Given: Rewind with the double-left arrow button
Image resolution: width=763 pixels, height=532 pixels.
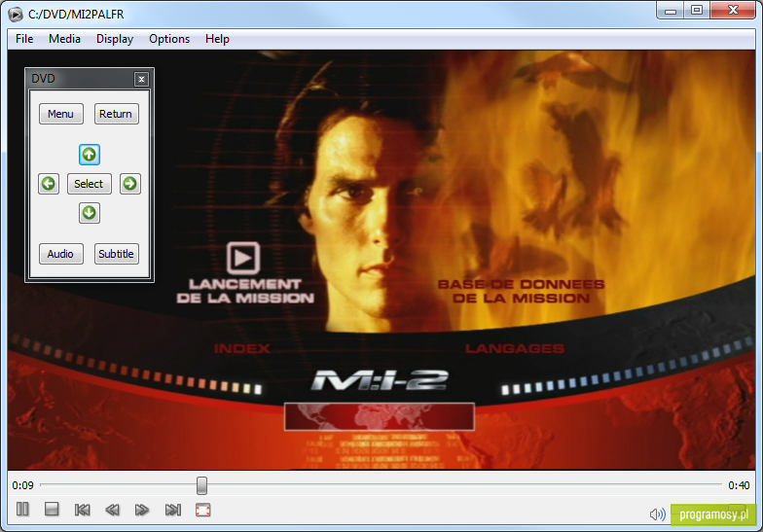Looking at the screenshot, I should pyautogui.click(x=113, y=510).
